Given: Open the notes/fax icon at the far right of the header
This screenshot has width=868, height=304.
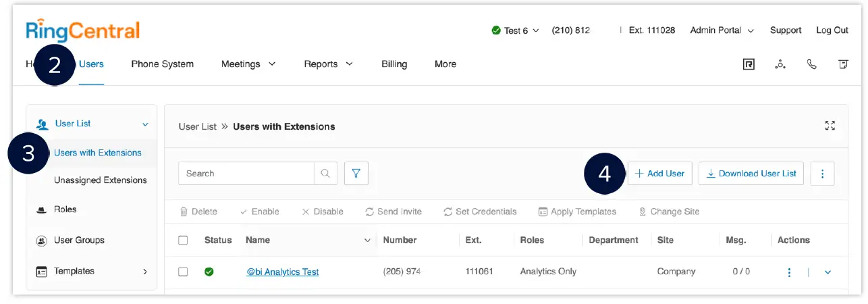Looking at the screenshot, I should pos(843,64).
